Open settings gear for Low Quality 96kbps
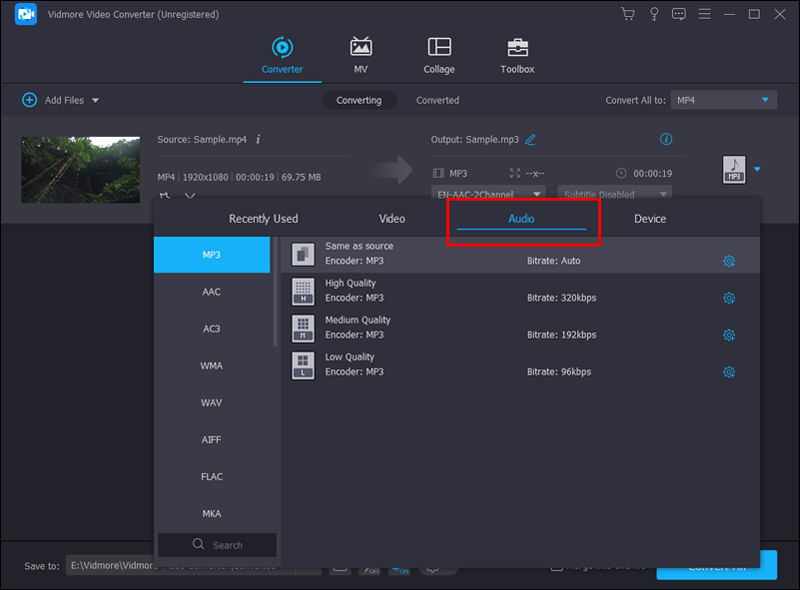The width and height of the screenshot is (800, 590). (x=729, y=372)
